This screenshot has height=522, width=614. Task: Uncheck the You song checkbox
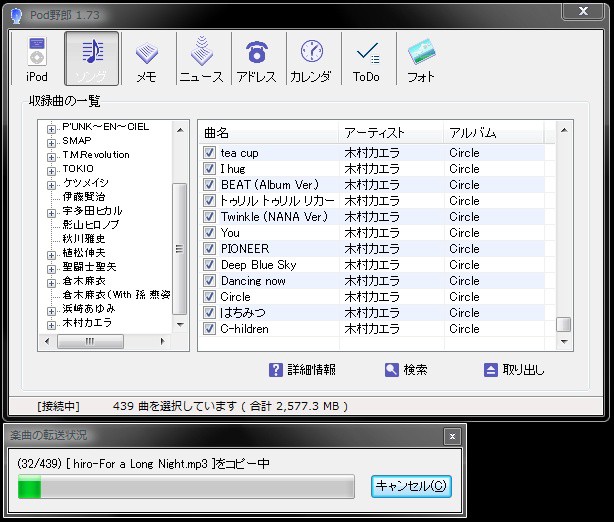[209, 233]
